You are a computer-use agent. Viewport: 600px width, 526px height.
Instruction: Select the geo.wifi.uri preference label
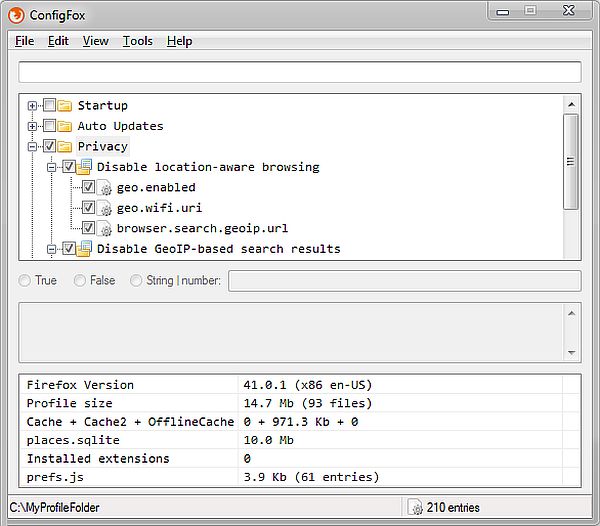(x=159, y=208)
